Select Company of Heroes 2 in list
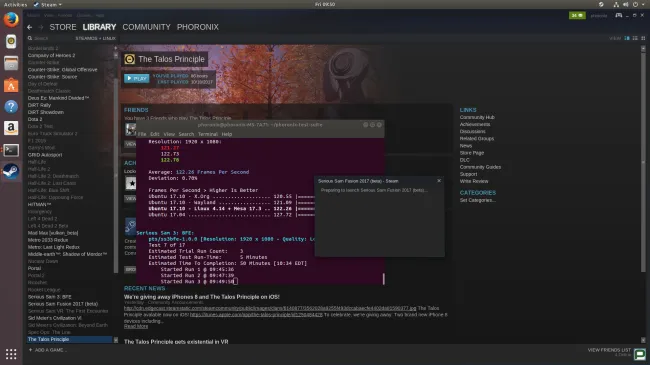This screenshot has width=650, height=365. tap(51, 56)
